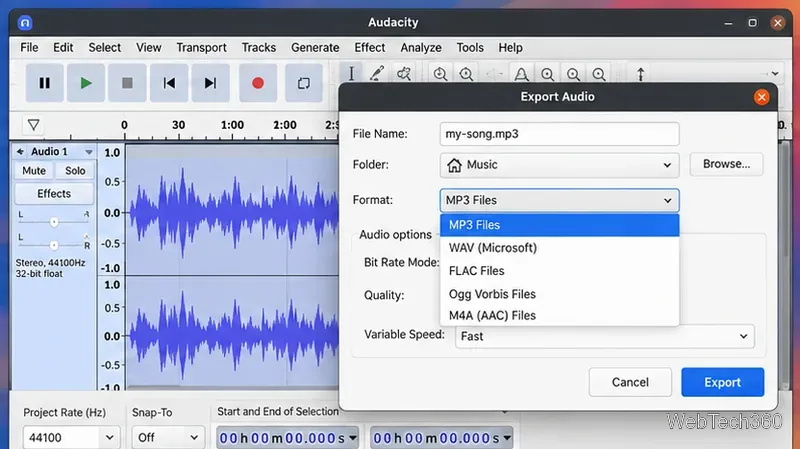Open the Project Rate dropdown showing 44100
Viewport: 800px width, 449px height.
[71, 438]
